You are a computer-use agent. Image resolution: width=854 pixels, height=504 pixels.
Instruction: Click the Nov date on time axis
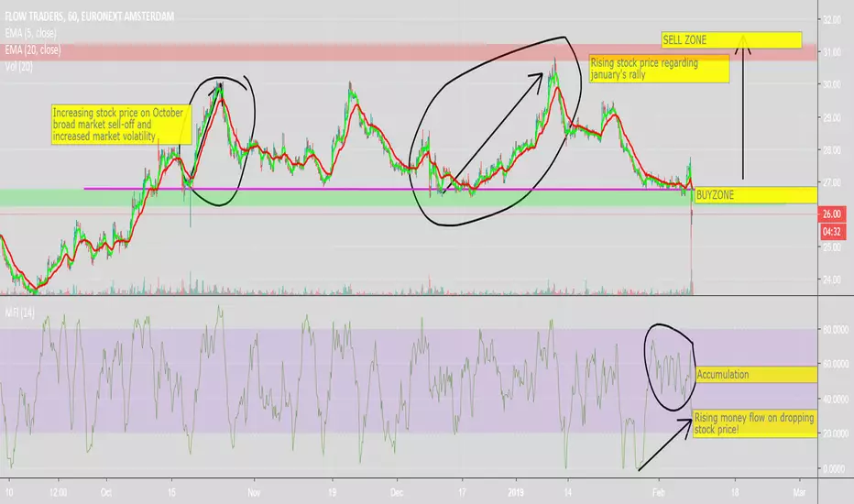click(x=254, y=493)
